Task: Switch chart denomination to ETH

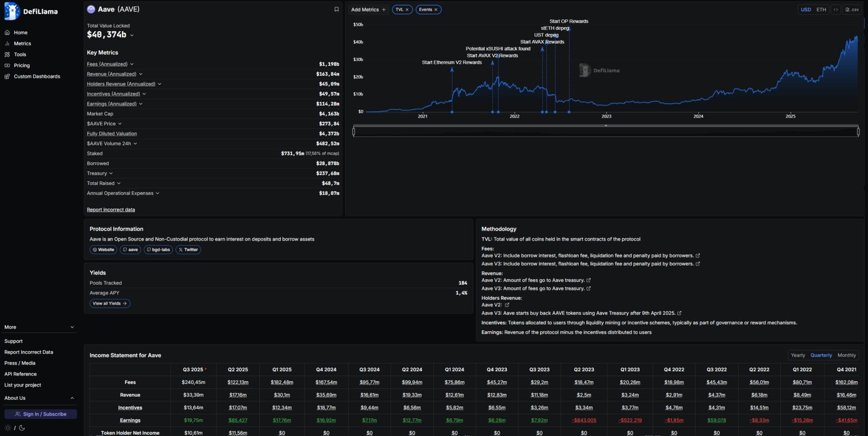Action: (x=821, y=9)
